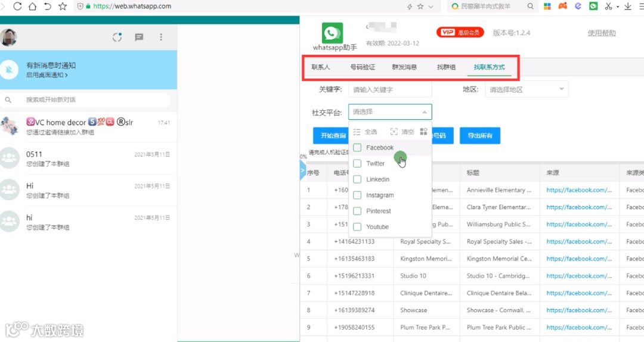Click the browser undo/back arrow icon
The image size is (644, 342).
click(x=48, y=6)
